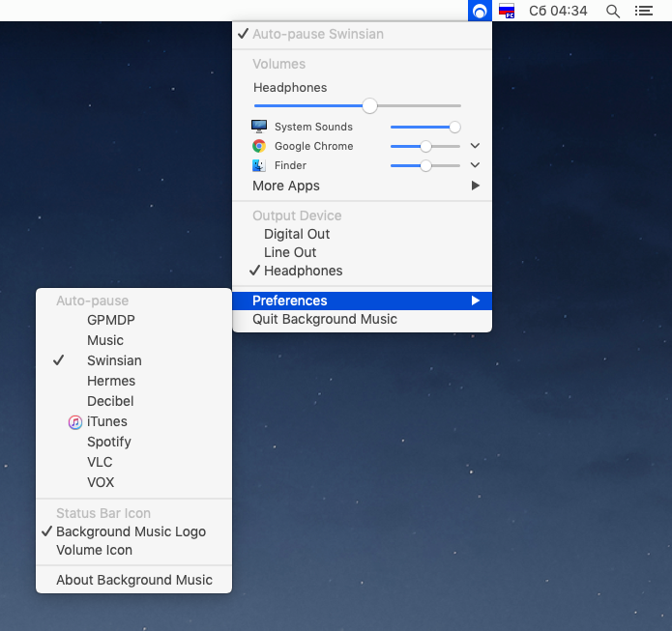Select Line Out output device
This screenshot has height=631, width=672.
click(x=363, y=252)
